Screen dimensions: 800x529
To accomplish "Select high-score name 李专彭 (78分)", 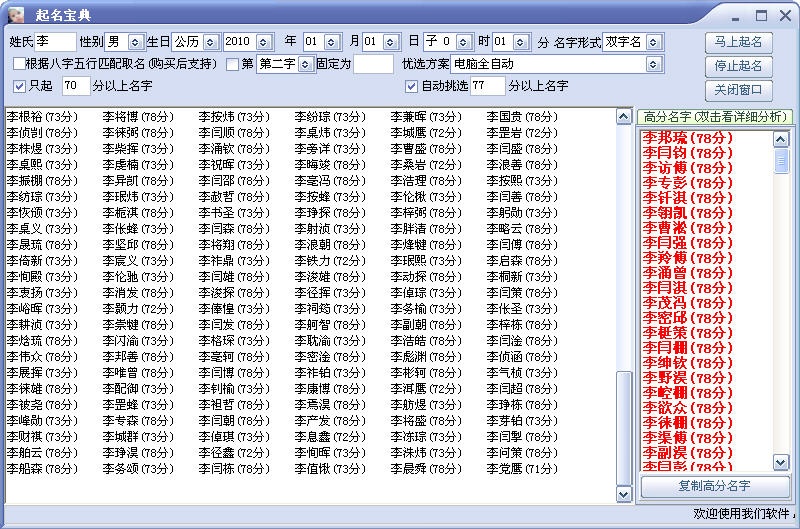I will tap(687, 183).
